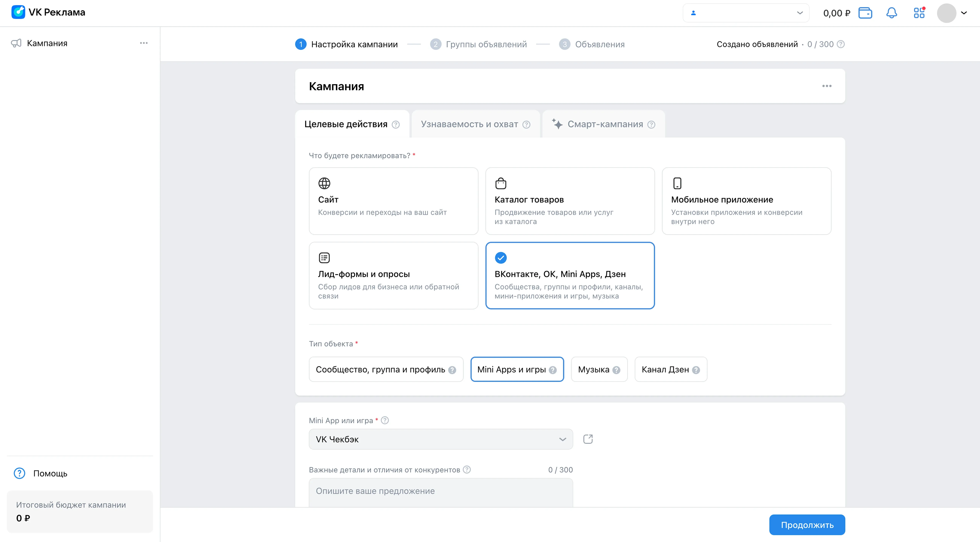Viewport: 980px width, 542px height.
Task: Click the form list icon in Лид-формы
Action: click(x=324, y=258)
